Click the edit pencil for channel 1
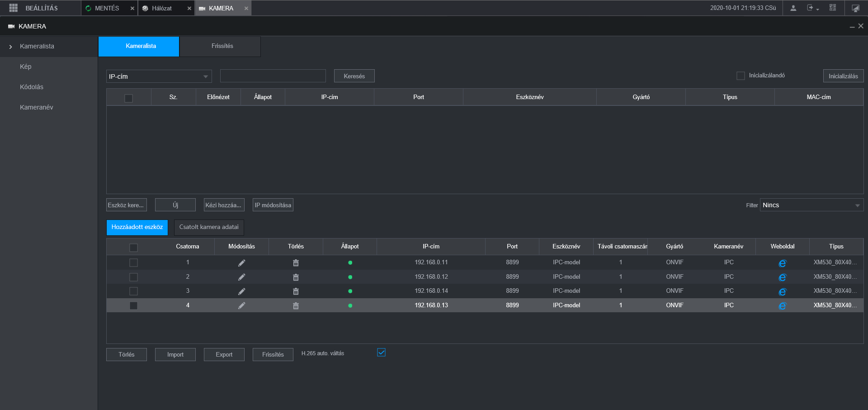 tap(242, 263)
